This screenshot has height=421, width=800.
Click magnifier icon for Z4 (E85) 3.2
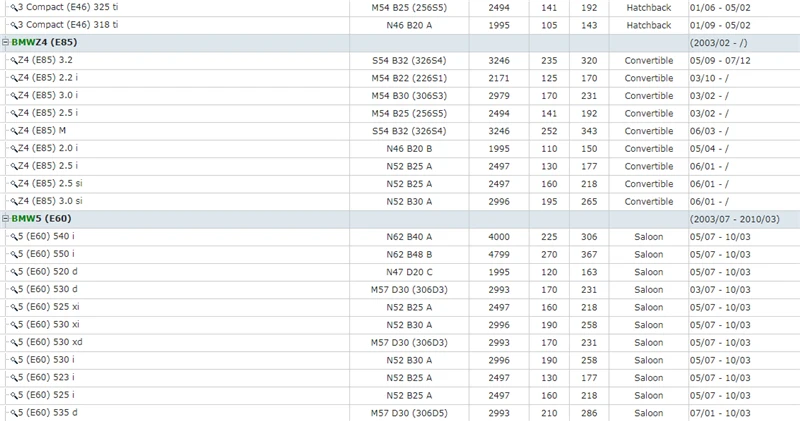click(14, 61)
